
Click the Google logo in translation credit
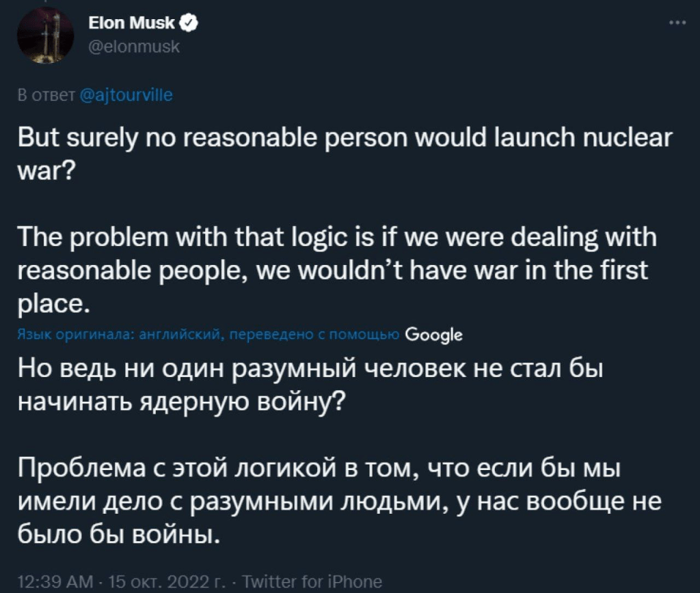[434, 334]
